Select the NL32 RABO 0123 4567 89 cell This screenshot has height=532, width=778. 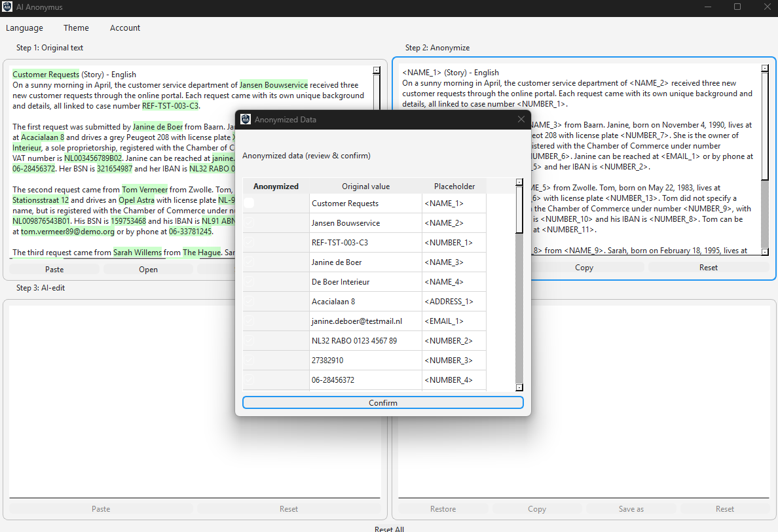(x=365, y=341)
